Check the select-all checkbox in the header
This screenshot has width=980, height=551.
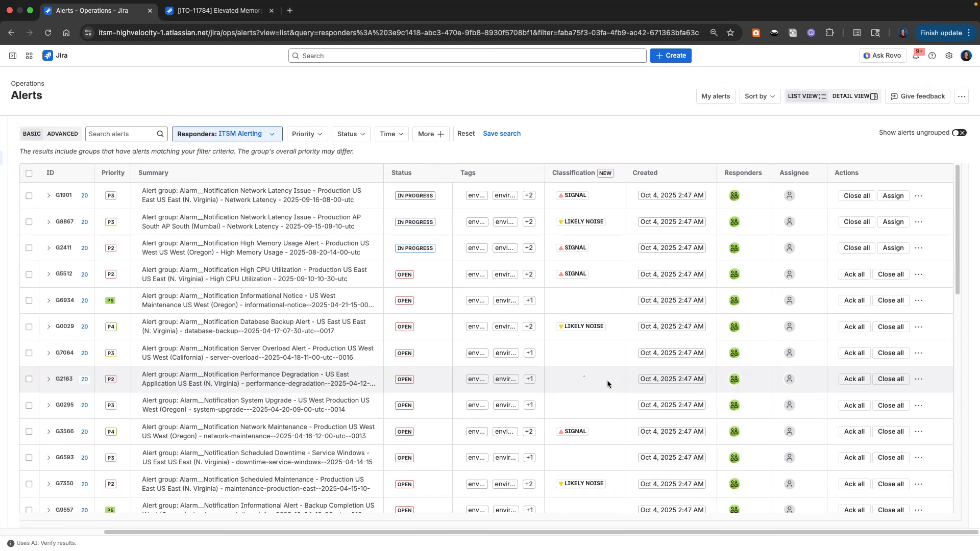(x=29, y=173)
